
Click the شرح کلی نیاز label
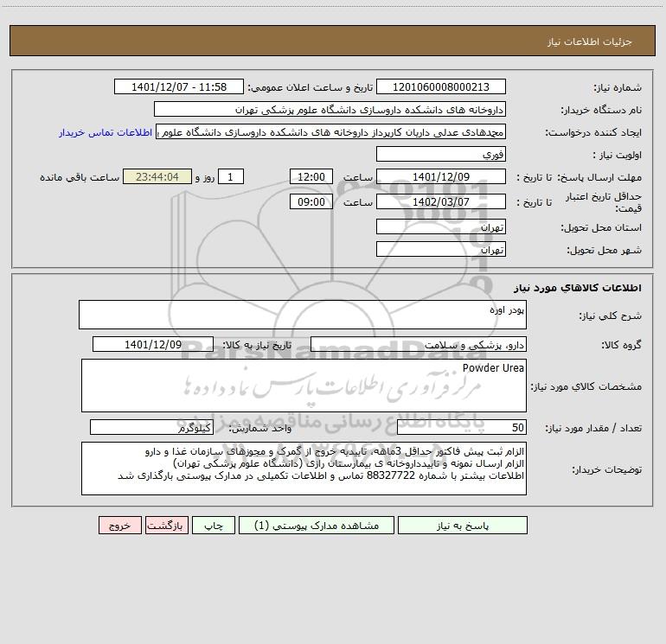611,316
